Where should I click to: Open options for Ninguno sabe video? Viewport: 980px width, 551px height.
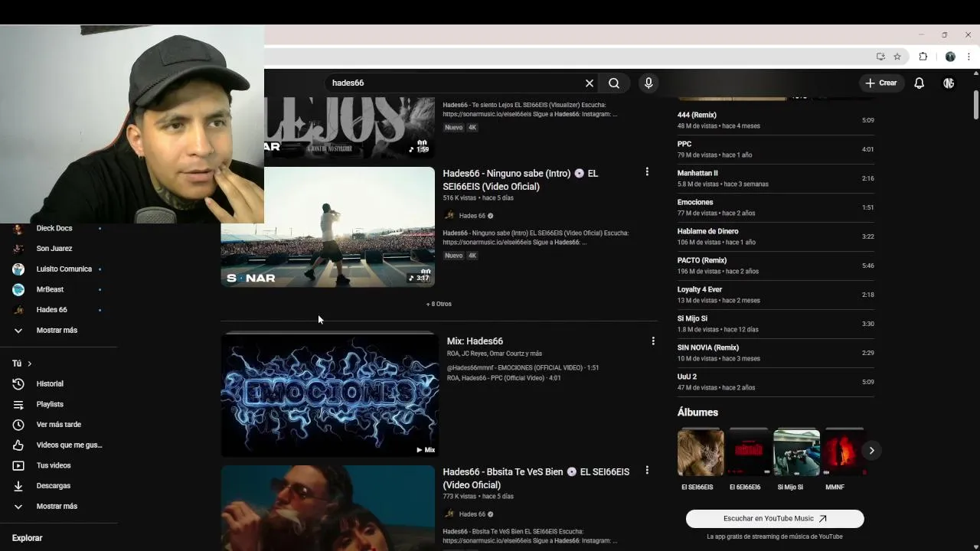click(x=647, y=172)
